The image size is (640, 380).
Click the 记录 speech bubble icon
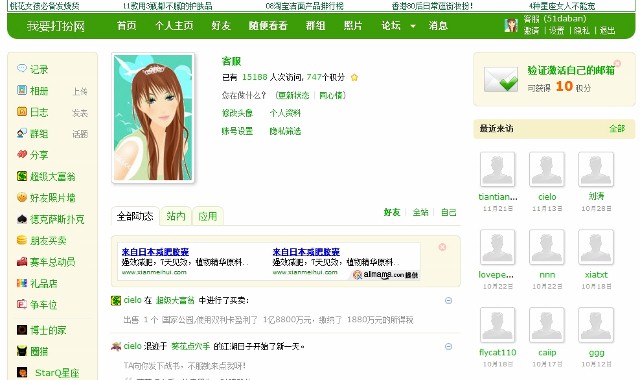click(x=22, y=69)
